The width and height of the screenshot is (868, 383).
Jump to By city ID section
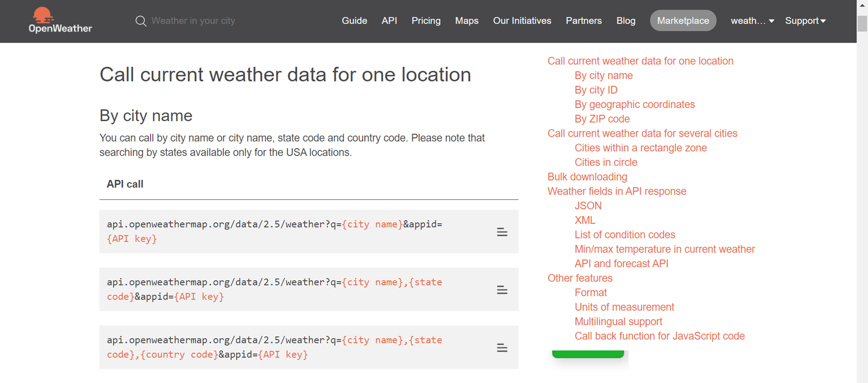[x=596, y=90]
